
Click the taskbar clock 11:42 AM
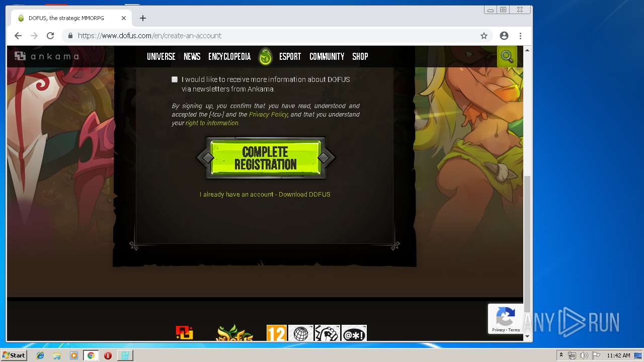(x=618, y=355)
